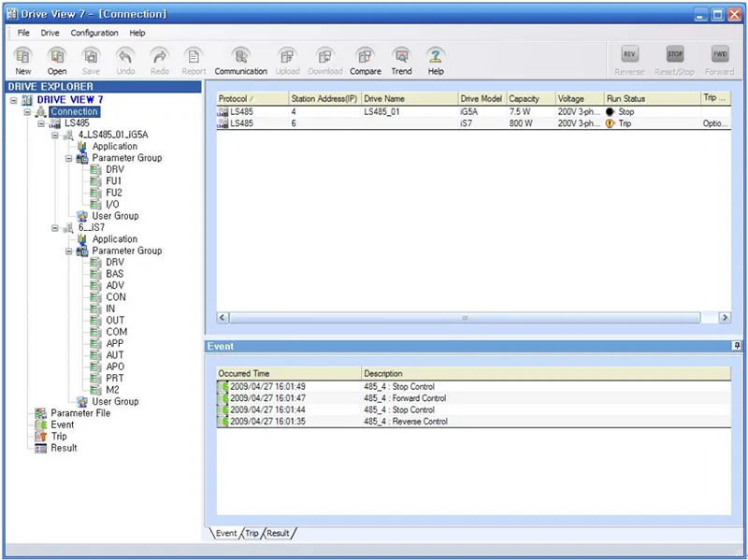Open the Configuration menu

click(94, 33)
